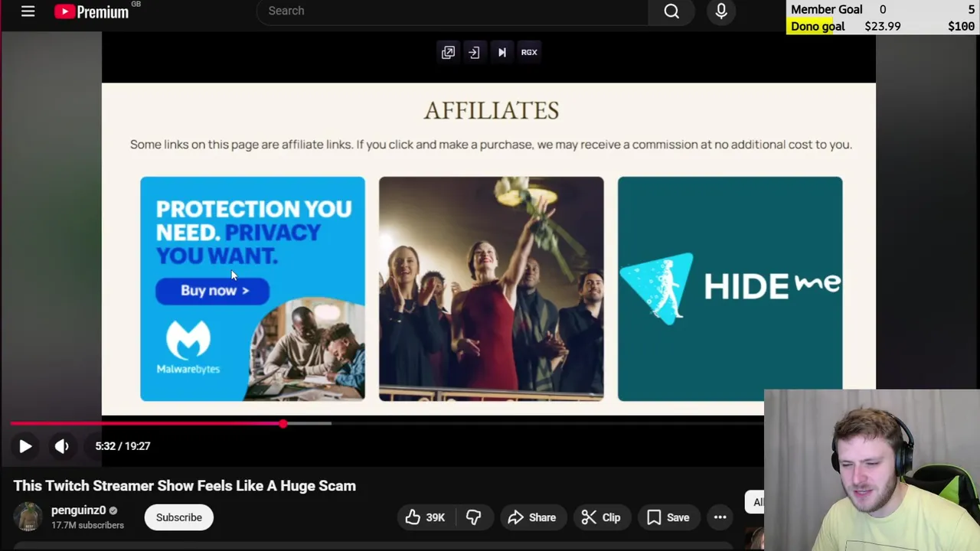Create a Clip of the video
980x551 pixels.
coord(601,517)
